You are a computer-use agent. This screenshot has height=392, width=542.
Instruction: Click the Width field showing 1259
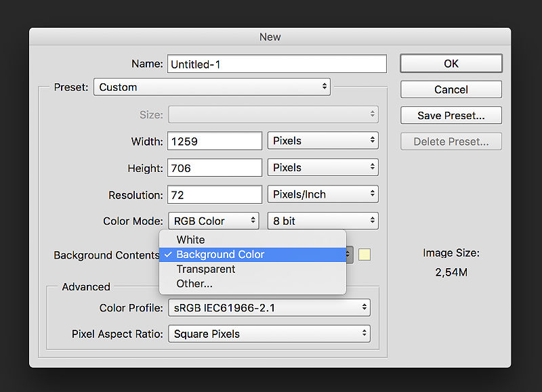[215, 141]
